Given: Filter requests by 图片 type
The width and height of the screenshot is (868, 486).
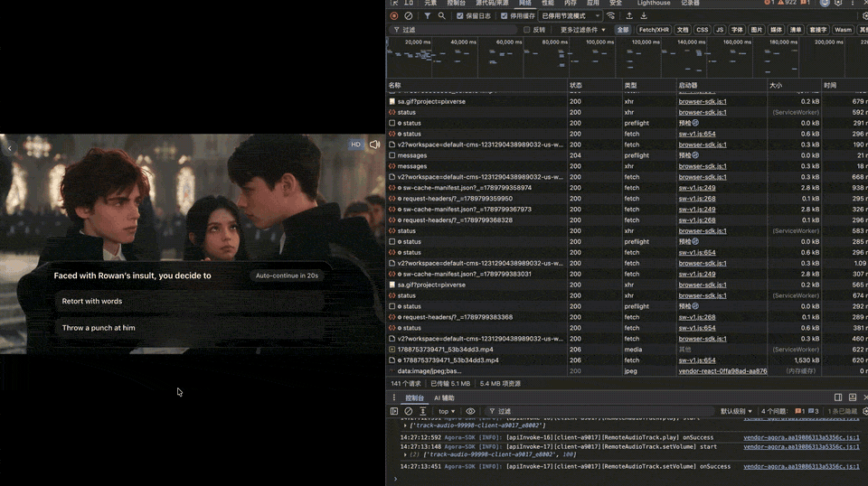Looking at the screenshot, I should tap(757, 30).
